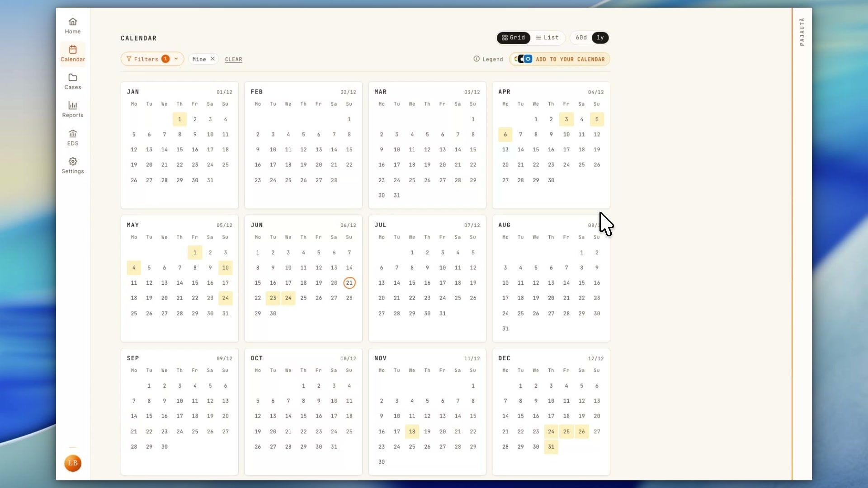This screenshot has width=868, height=488.
Task: Click the OCT month header
Action: click(257, 358)
